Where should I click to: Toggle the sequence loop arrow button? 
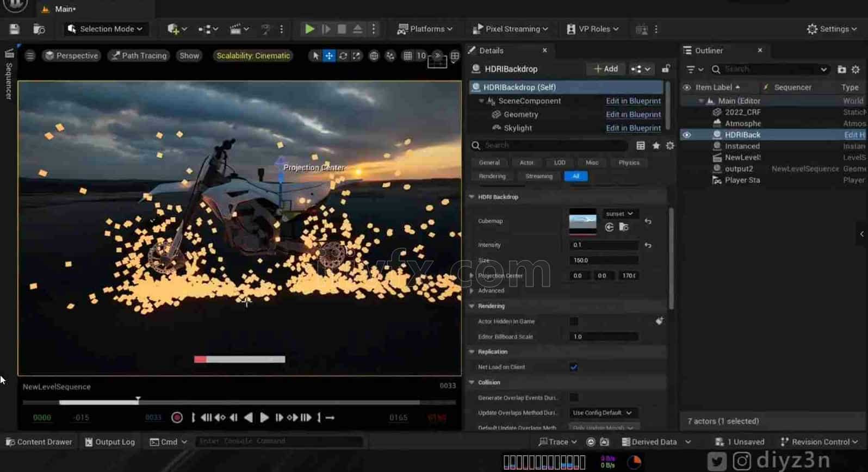(x=330, y=418)
